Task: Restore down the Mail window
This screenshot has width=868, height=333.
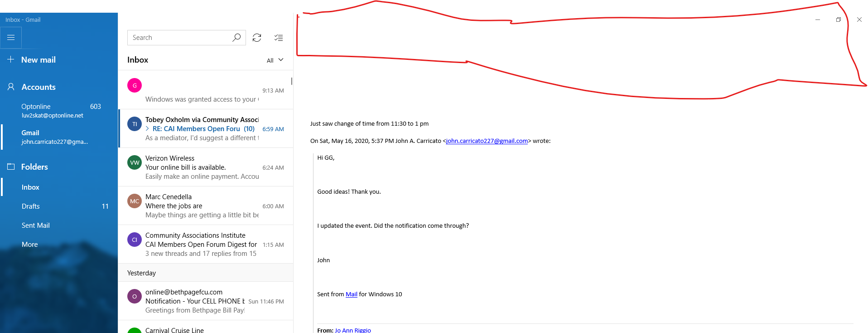Action: 839,20
